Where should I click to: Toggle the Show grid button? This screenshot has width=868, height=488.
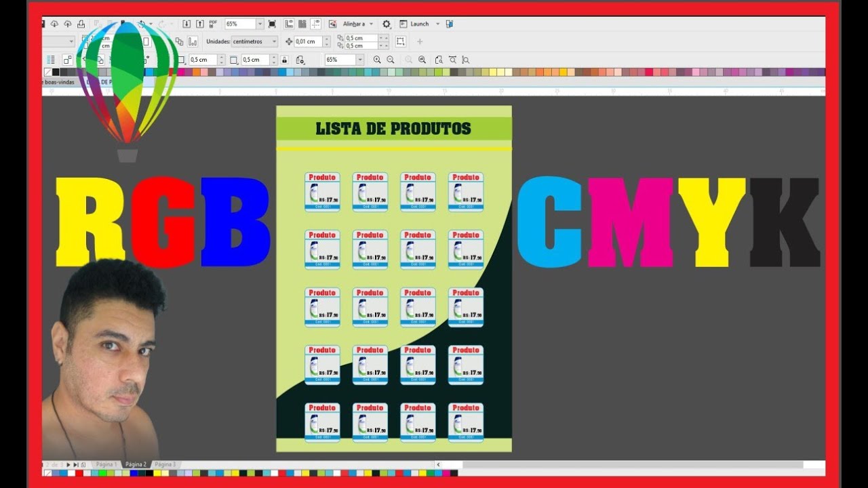point(302,24)
